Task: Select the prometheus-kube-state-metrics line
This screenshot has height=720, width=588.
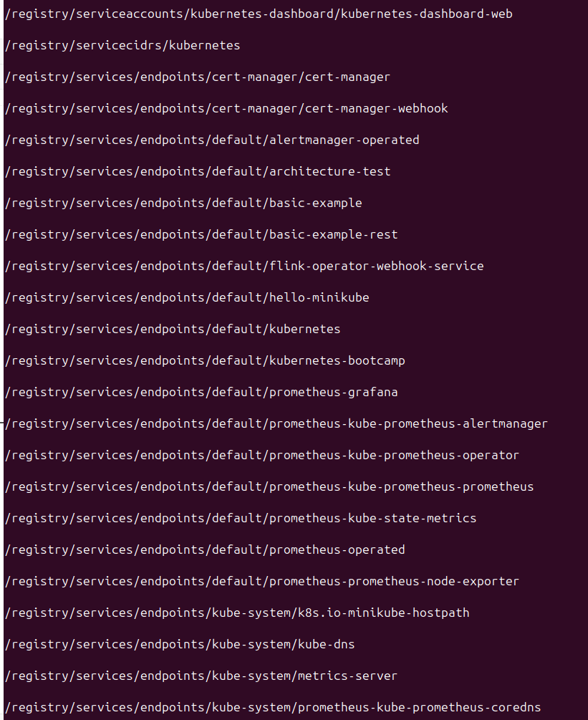Action: (241, 518)
